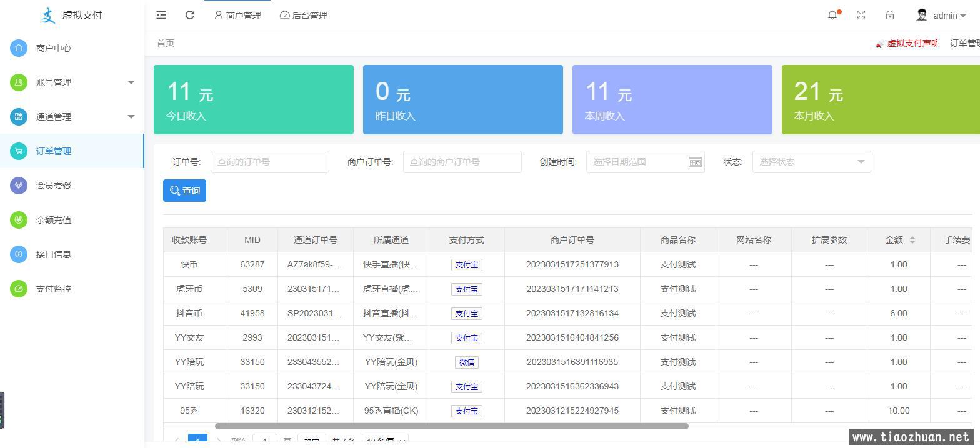Viewport: 980px width, 448px height.
Task: Click the 95秀直播(CK) channel cell
Action: coord(391,411)
